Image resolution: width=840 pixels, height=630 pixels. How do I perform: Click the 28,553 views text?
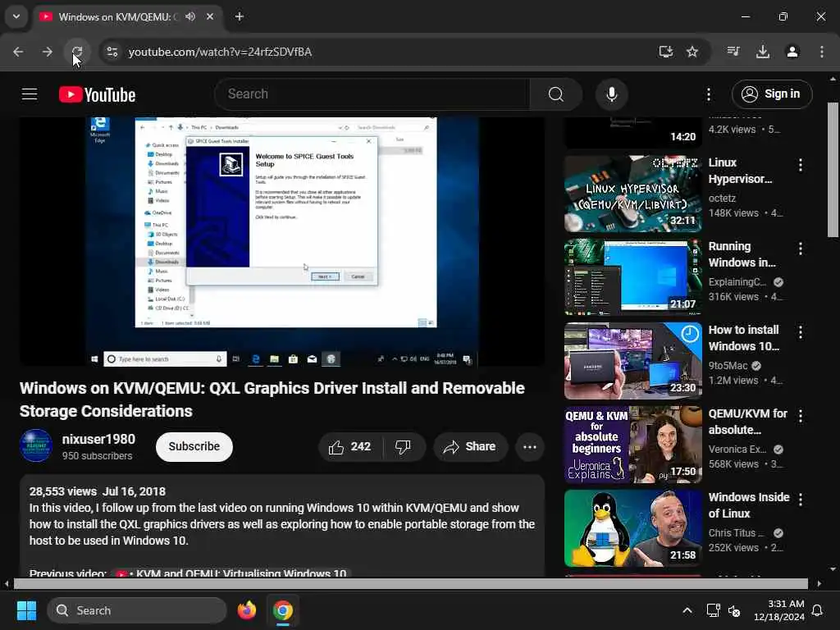point(62,491)
